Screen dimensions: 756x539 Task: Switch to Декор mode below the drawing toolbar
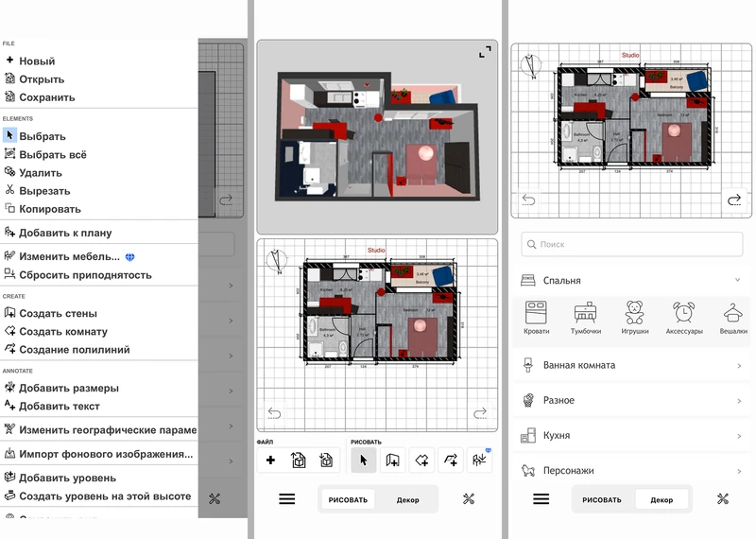point(410,499)
